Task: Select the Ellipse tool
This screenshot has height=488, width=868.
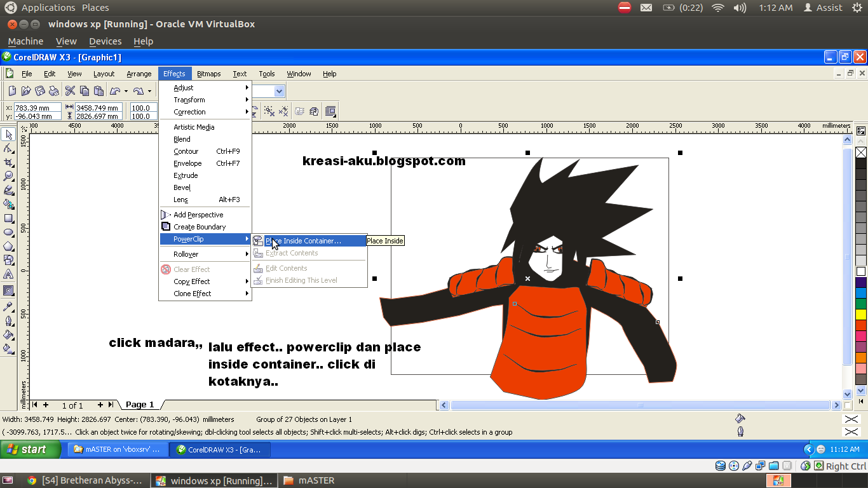Action: [x=9, y=232]
